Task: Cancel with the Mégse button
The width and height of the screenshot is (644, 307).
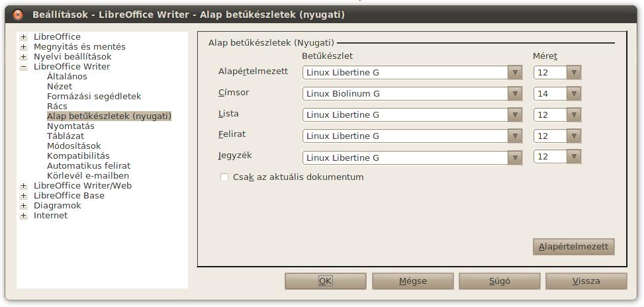Action: [x=413, y=281]
